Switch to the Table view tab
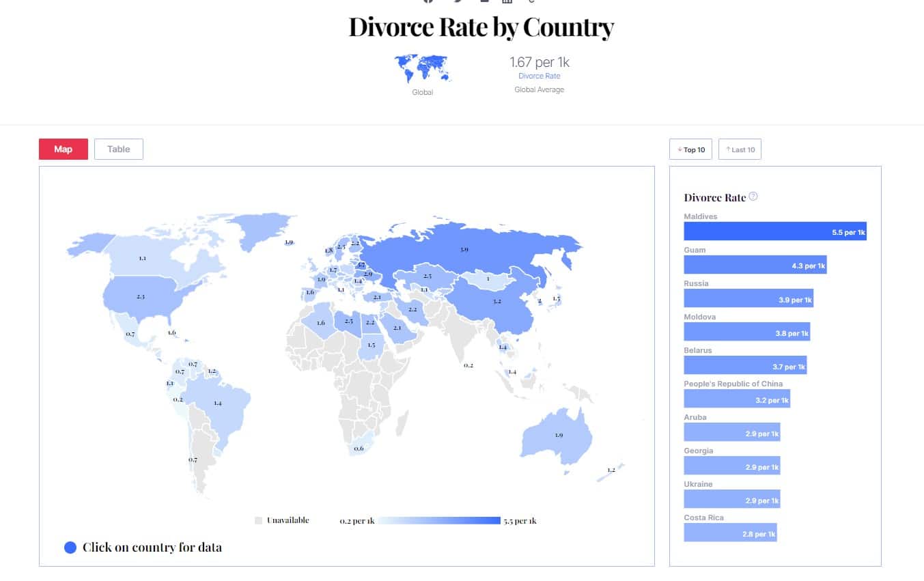This screenshot has height=581, width=924. point(119,149)
